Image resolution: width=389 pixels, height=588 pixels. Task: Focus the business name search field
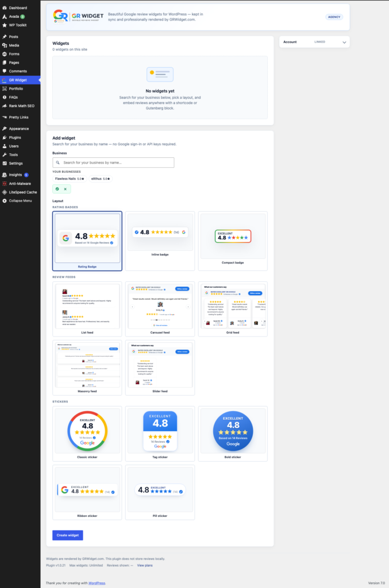click(113, 163)
